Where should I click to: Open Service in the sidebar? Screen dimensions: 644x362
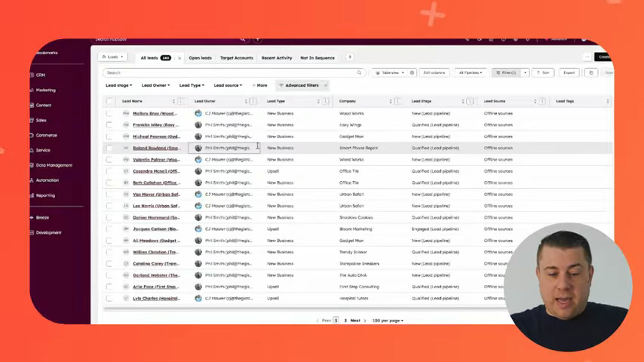tap(43, 150)
